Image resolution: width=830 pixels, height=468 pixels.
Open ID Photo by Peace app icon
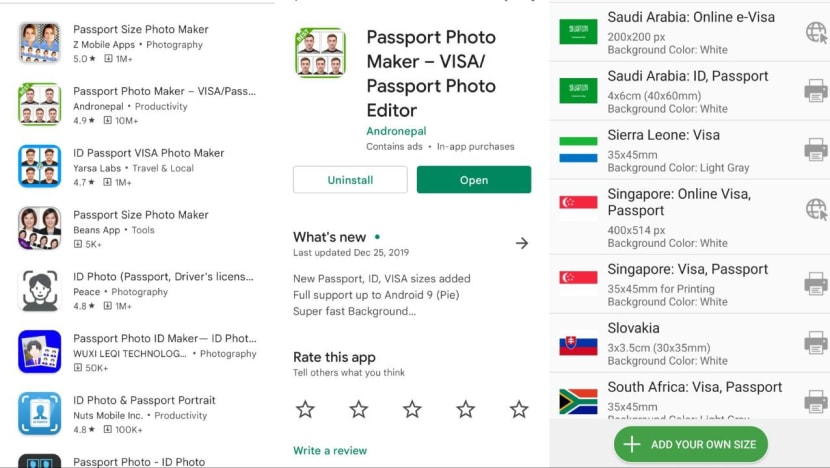click(x=40, y=290)
